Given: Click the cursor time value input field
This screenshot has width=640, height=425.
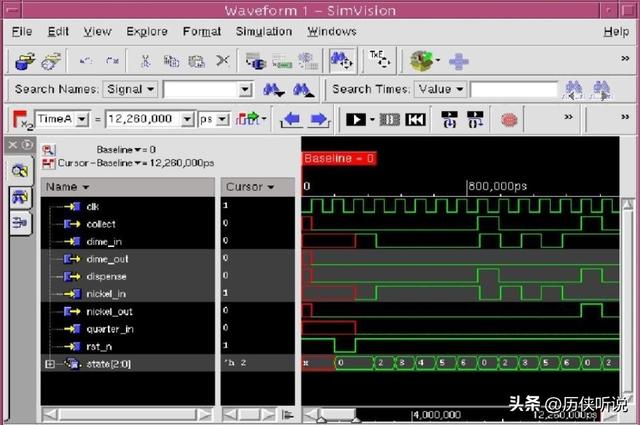Looking at the screenshot, I should (x=150, y=120).
